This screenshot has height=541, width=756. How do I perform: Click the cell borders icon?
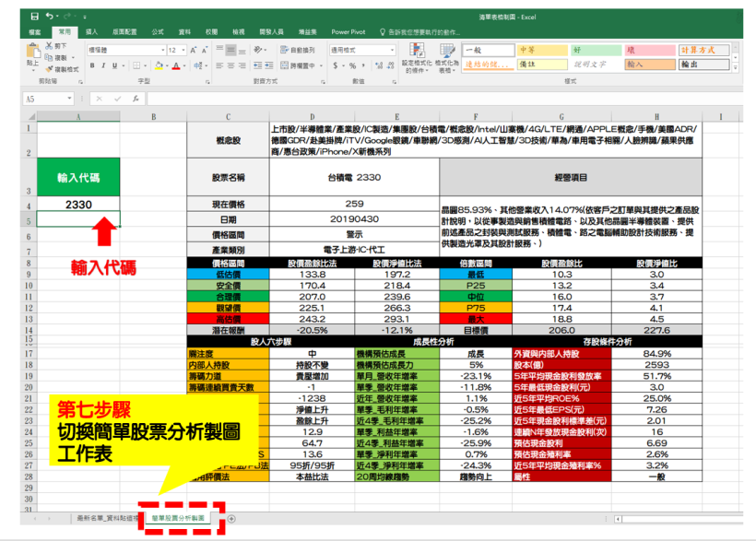pos(137,65)
